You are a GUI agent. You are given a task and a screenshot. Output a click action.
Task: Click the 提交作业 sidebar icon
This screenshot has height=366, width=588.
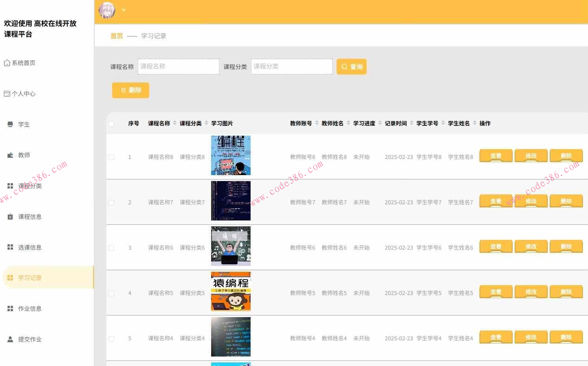(x=9, y=339)
